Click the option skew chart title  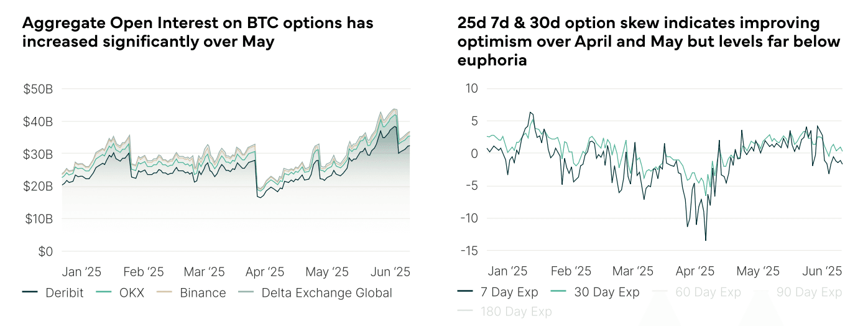click(x=649, y=42)
